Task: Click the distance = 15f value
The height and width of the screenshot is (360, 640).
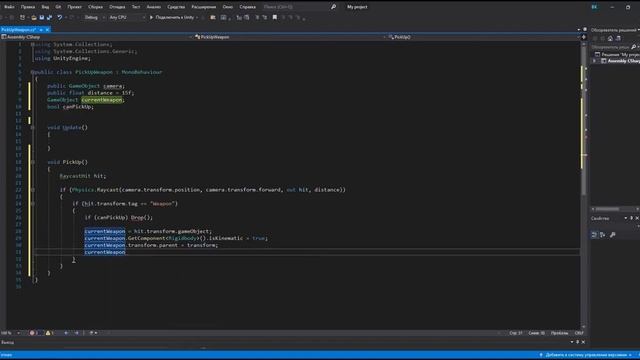Action: coord(111,93)
